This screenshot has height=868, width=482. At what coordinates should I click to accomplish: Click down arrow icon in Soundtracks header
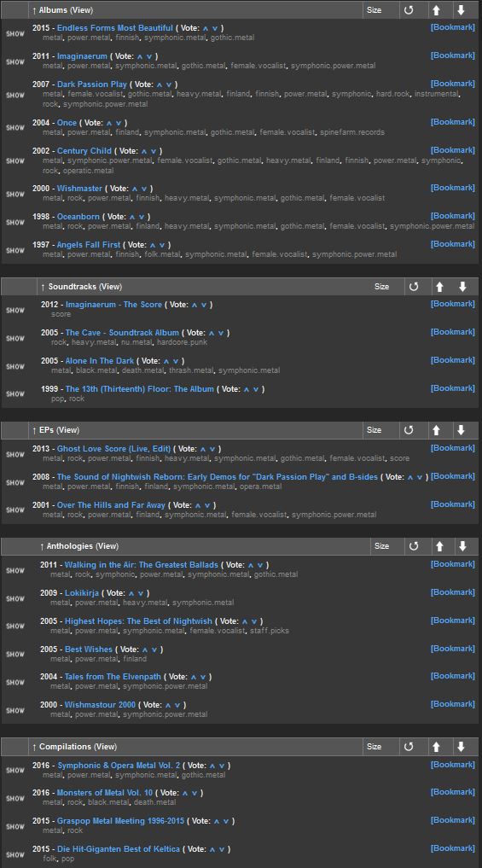[x=462, y=286]
